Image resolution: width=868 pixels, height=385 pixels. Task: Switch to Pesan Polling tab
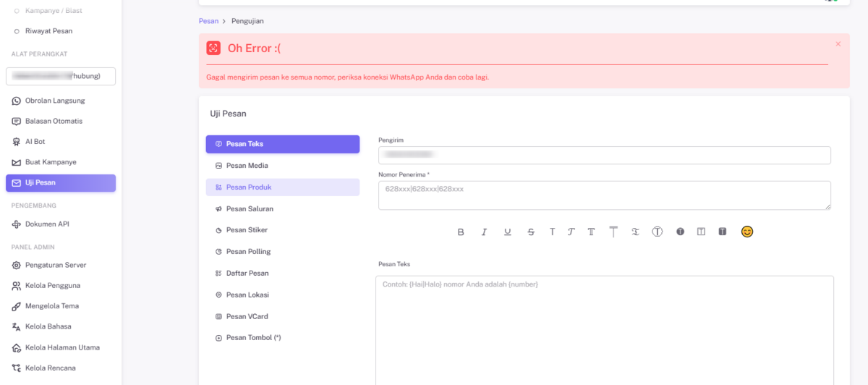pyautogui.click(x=248, y=252)
